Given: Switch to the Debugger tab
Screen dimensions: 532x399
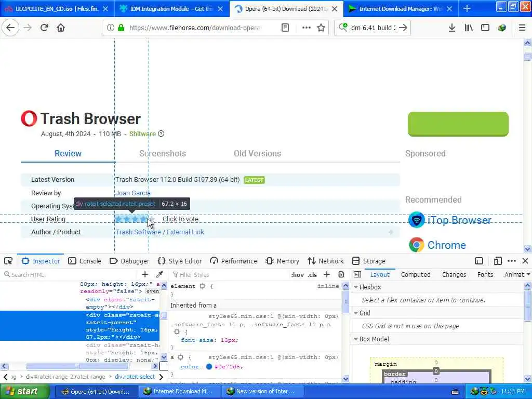Looking at the screenshot, I should pyautogui.click(x=129, y=261).
